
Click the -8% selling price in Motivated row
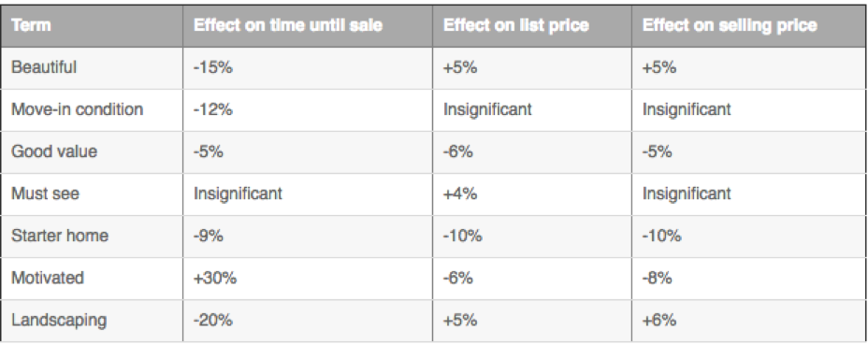coord(658,278)
